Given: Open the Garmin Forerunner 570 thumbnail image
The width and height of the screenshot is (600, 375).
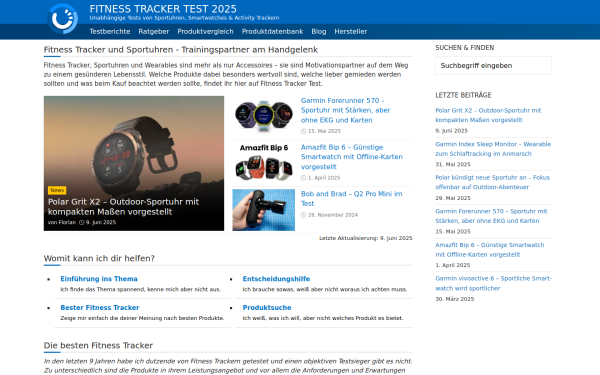Looking at the screenshot, I should coord(264,116).
